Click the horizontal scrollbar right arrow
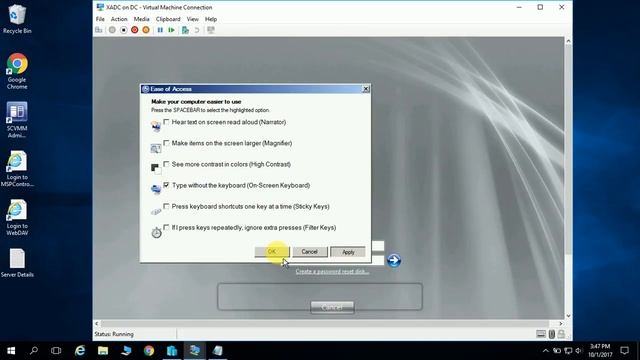This screenshot has height=360, width=640. 560,324
